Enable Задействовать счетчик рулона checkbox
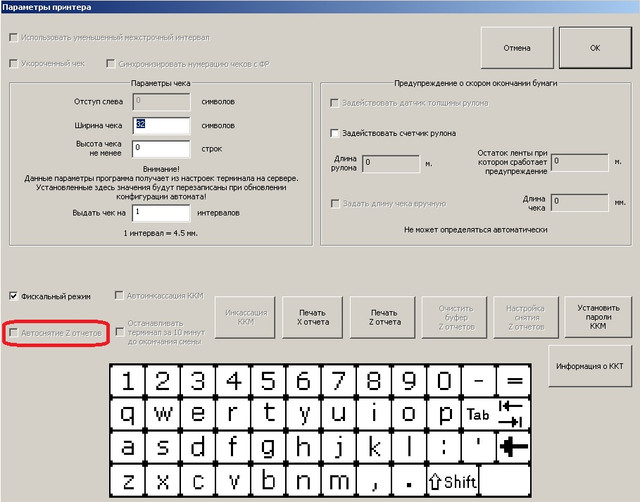 335,133
